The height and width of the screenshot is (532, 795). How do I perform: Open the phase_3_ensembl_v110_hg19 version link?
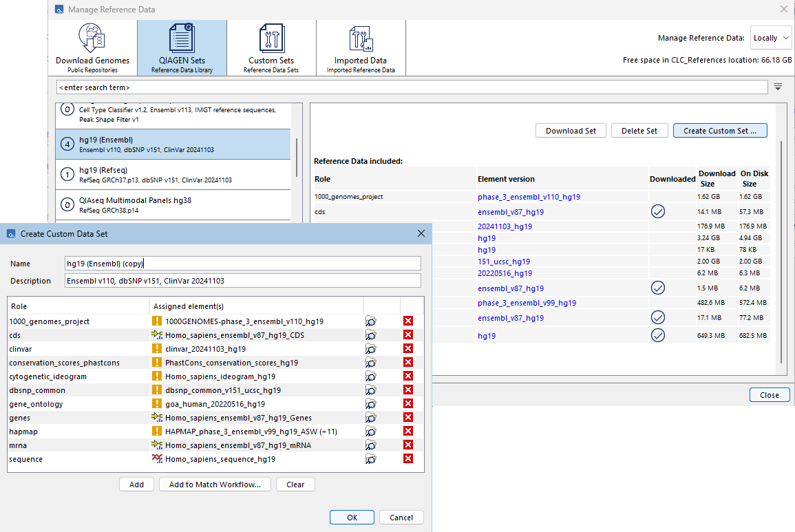pyautogui.click(x=529, y=197)
